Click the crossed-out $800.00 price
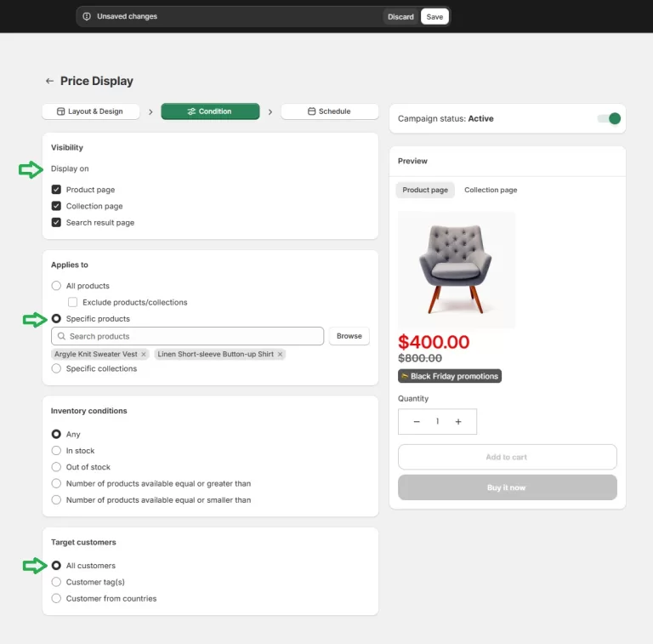This screenshot has height=644, width=653. [x=420, y=358]
